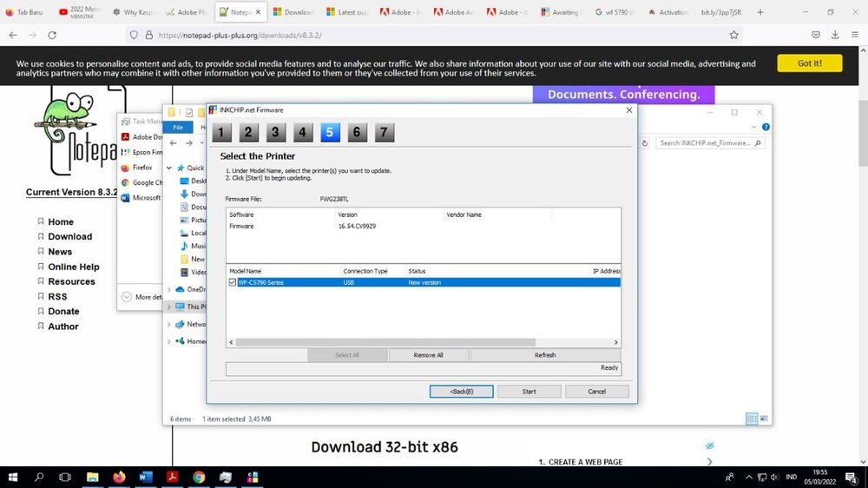Viewport: 868px width, 488px height.
Task: Expand the OneDrive tree node
Action: pyautogui.click(x=169, y=289)
